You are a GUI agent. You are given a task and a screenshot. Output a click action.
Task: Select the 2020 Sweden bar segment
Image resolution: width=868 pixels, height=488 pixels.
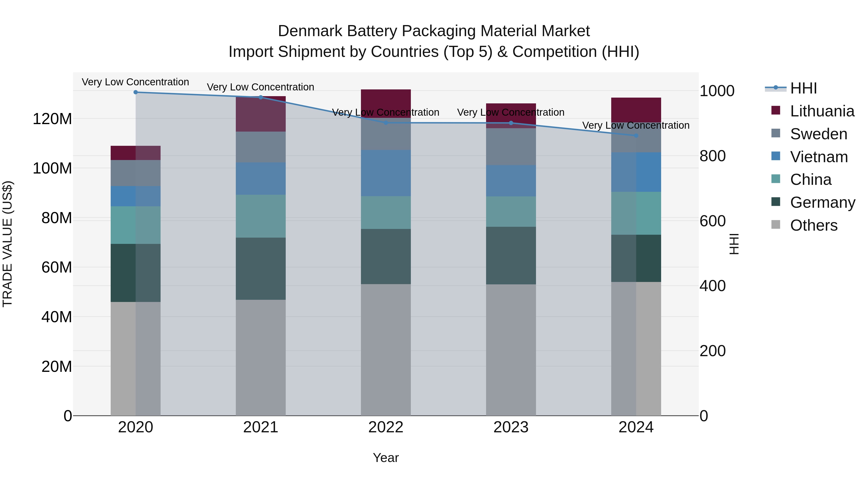tap(136, 173)
